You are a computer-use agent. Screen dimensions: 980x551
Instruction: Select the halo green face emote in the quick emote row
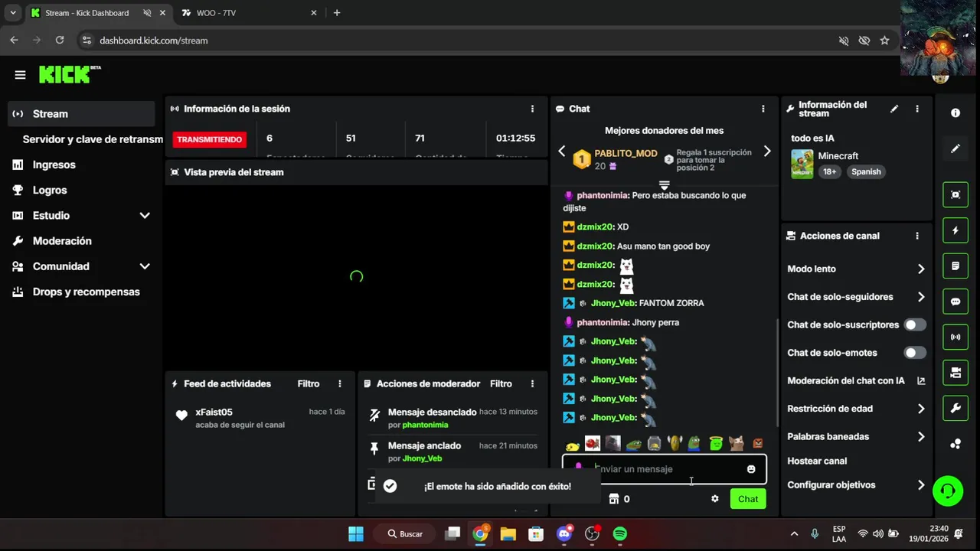pyautogui.click(x=716, y=443)
